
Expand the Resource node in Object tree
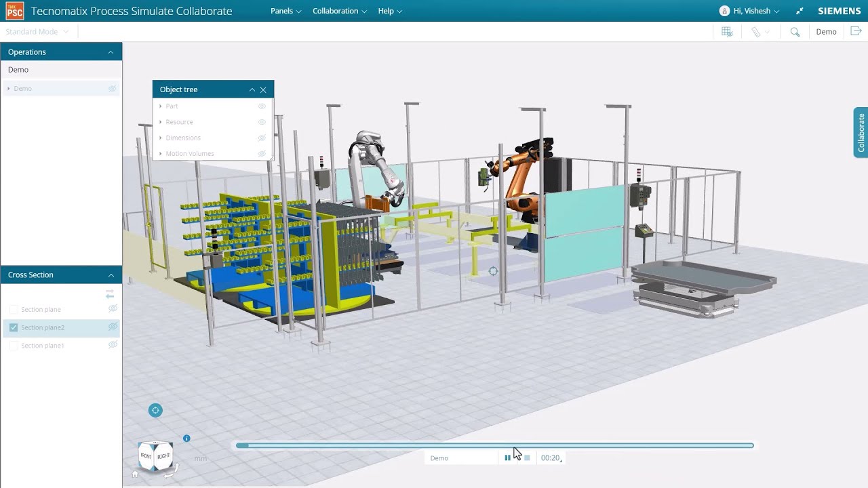click(x=161, y=122)
